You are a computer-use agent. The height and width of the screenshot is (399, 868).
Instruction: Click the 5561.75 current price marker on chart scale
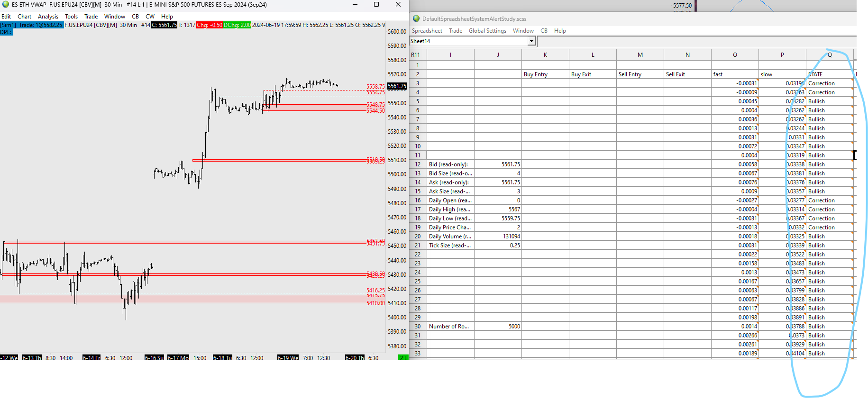coord(397,86)
